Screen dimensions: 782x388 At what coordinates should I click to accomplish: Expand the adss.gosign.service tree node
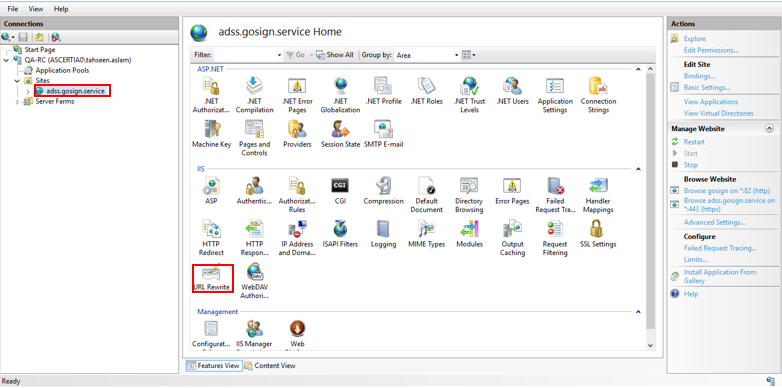(x=28, y=91)
